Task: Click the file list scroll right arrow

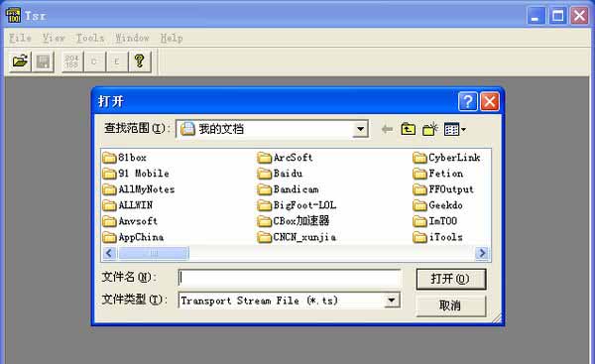Action: [x=482, y=253]
